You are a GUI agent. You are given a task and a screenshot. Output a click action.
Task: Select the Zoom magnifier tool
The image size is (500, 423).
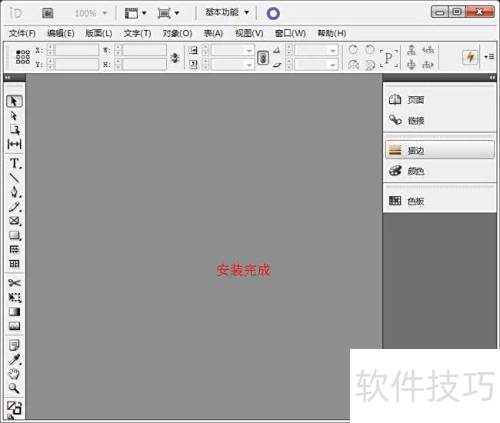14,388
